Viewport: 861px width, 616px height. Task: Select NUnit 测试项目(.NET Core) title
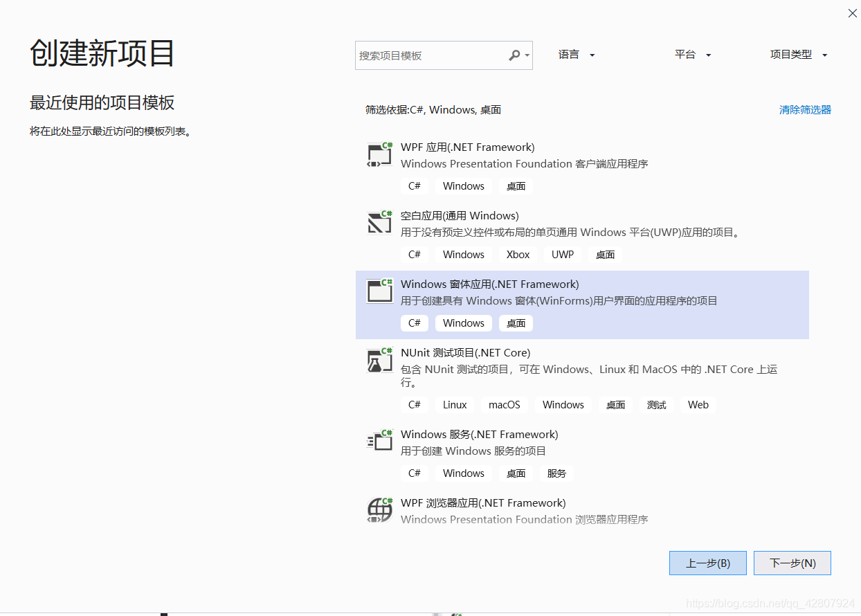coord(466,352)
